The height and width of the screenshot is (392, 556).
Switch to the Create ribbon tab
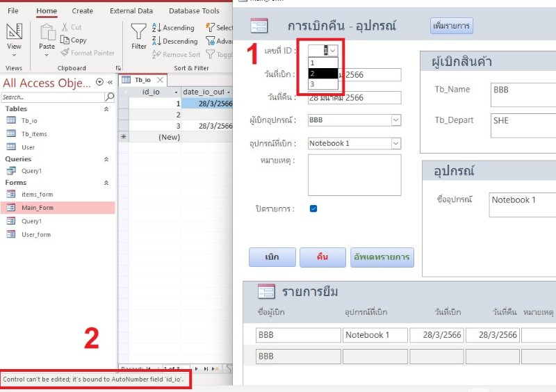coord(82,11)
